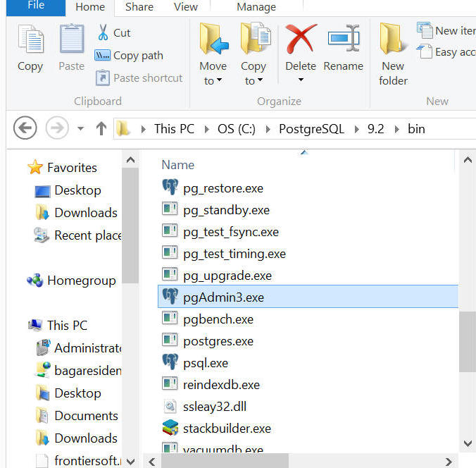Open the recent locations dropdown arrow
Viewport: 476px width, 468px height.
pyautogui.click(x=80, y=128)
